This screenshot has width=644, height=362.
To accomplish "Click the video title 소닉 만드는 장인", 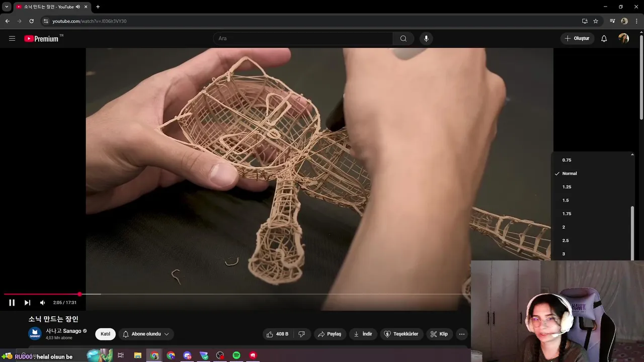I will click(53, 319).
